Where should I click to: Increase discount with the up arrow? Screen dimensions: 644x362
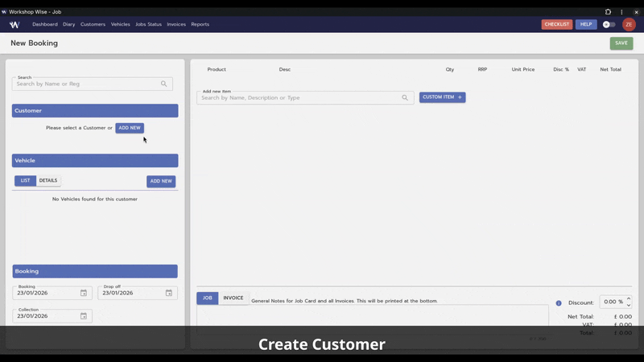pyautogui.click(x=629, y=298)
